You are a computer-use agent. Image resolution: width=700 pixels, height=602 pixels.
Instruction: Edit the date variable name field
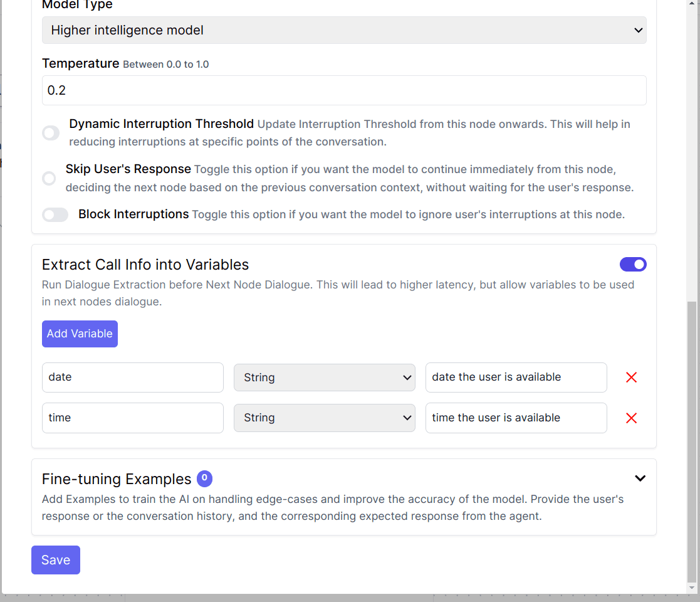coord(133,378)
